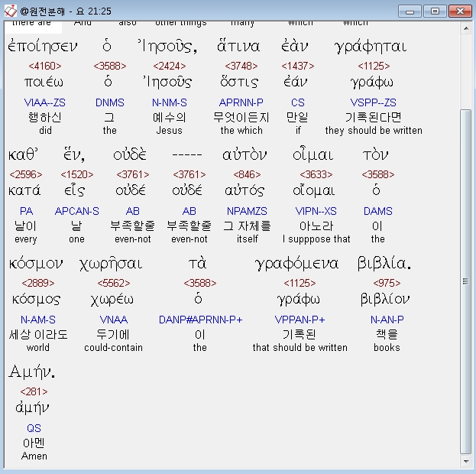Image resolution: width=476 pixels, height=474 pixels.
Task: Click the Korean gloss 세상 이라도
Action: click(38, 335)
